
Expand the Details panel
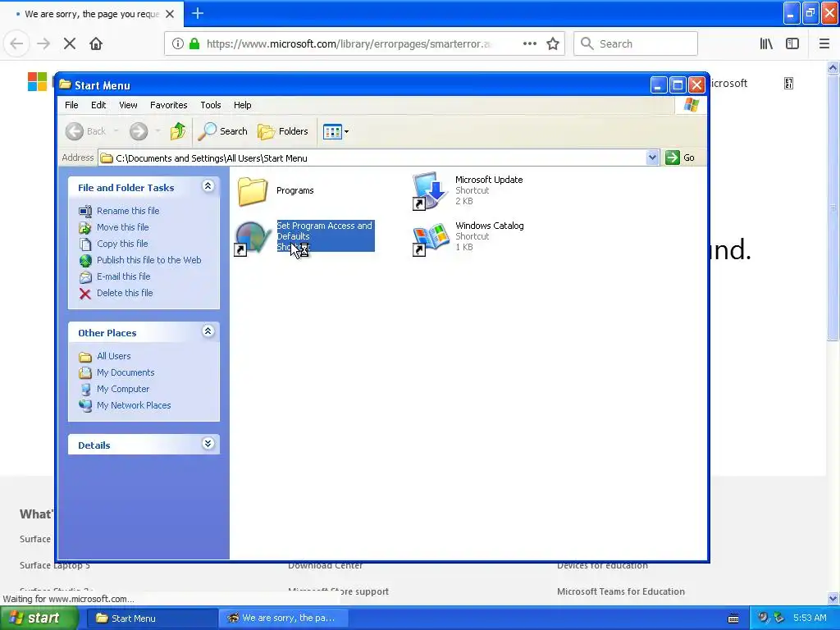click(208, 444)
